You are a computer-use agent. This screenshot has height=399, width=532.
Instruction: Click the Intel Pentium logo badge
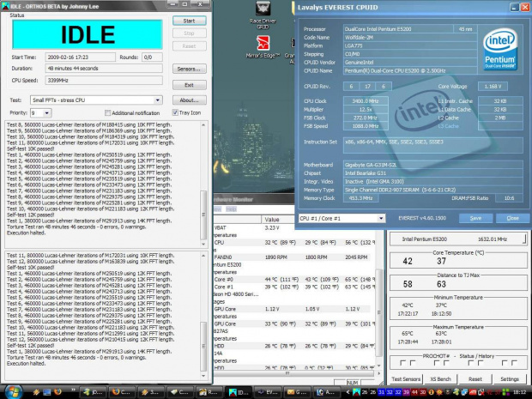coord(502,51)
